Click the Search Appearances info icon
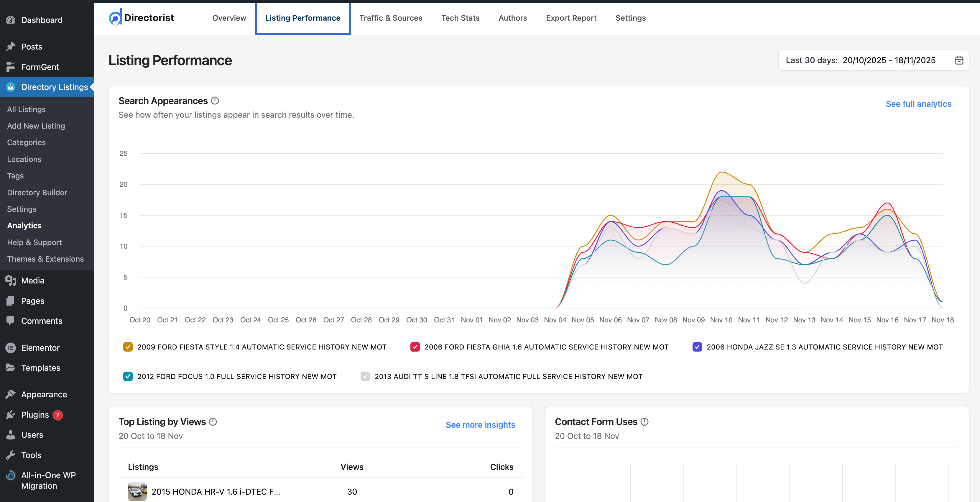This screenshot has height=502, width=980. click(x=215, y=101)
